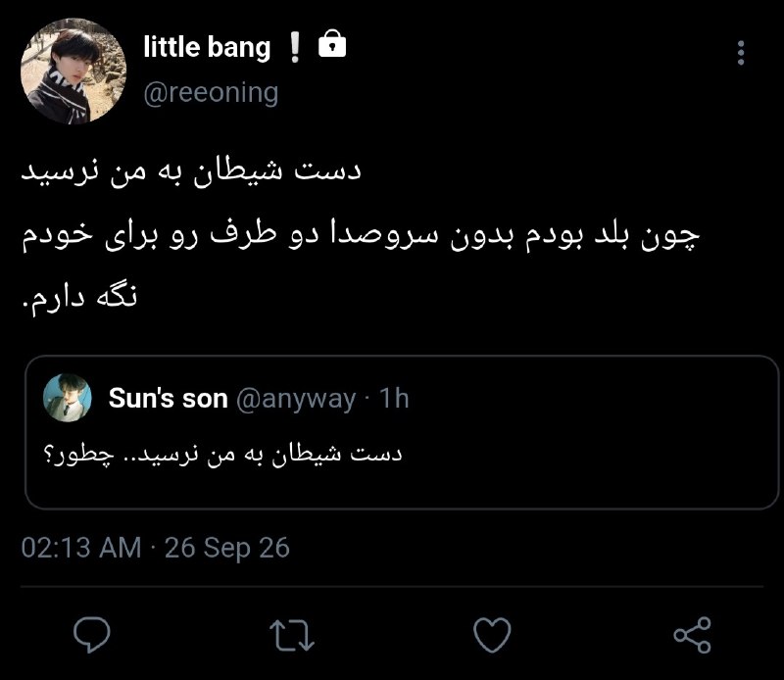Click the main tweet's second text line
The width and height of the screenshot is (784, 680).
click(361, 234)
